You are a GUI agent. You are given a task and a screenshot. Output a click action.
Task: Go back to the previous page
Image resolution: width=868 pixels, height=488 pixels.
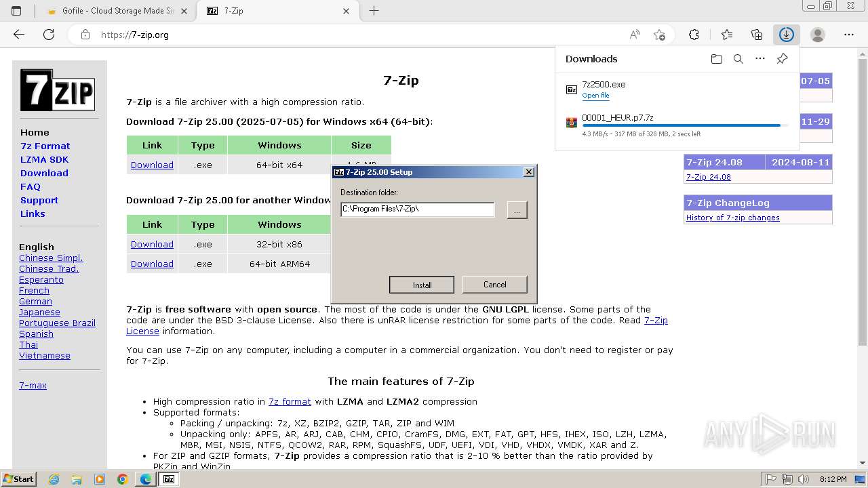19,35
